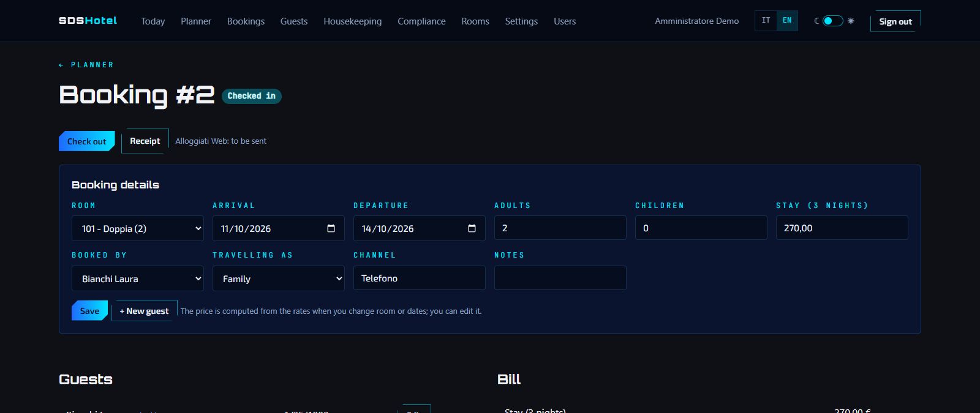Screen dimensions: 980x413
Task: Click the Stay price input field
Action: point(842,228)
